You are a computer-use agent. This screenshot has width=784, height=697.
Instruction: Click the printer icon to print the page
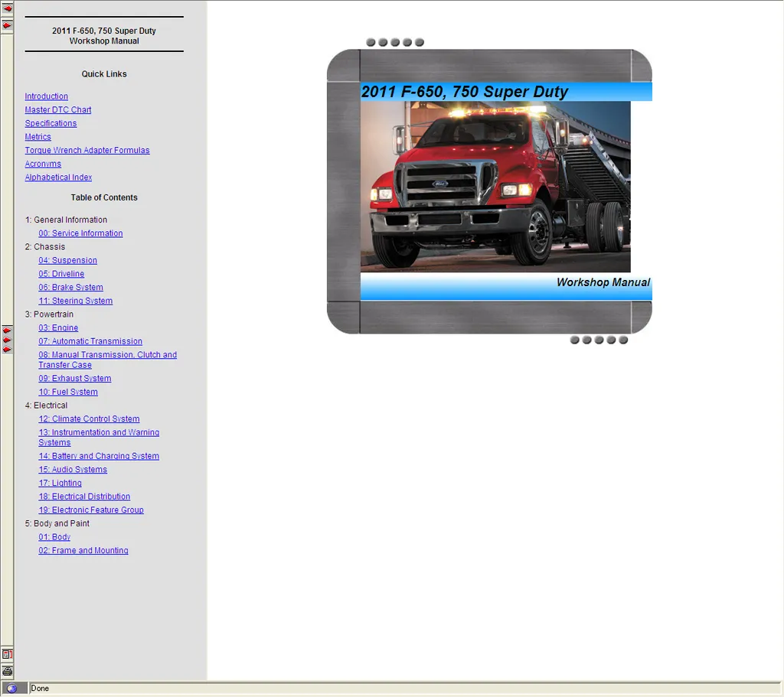point(7,670)
